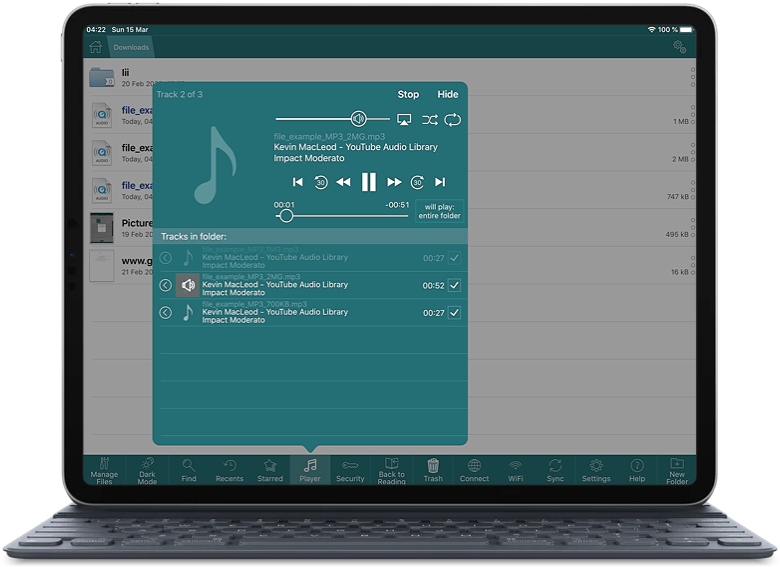Uncheck the file_example_MP3_700KB.mp3 track checkbox
Screen dimensions: 780x567
click(x=454, y=312)
